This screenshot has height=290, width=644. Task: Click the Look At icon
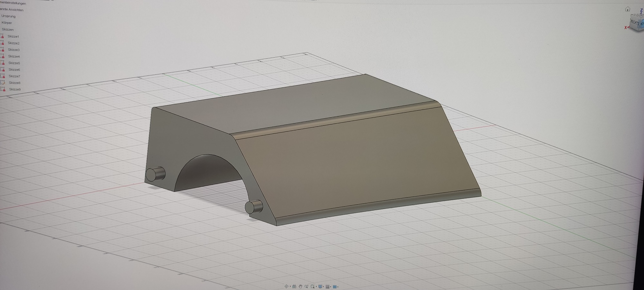pyautogui.click(x=294, y=286)
